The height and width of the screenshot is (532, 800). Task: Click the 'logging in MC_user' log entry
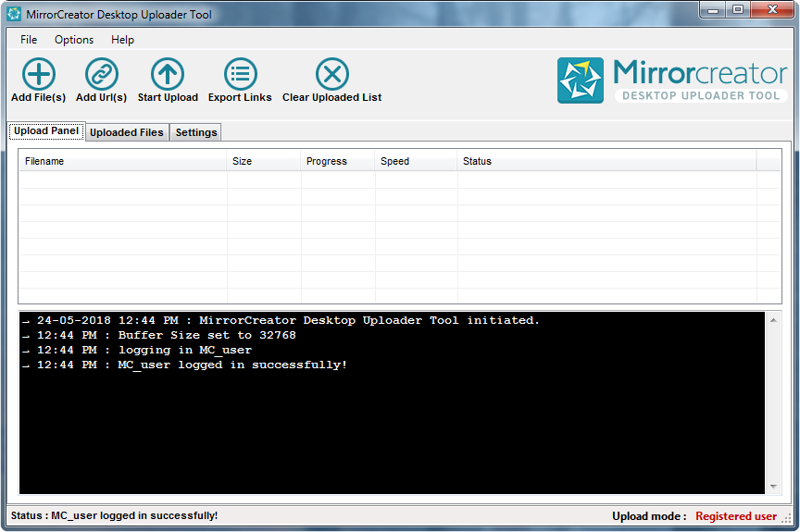pyautogui.click(x=137, y=350)
